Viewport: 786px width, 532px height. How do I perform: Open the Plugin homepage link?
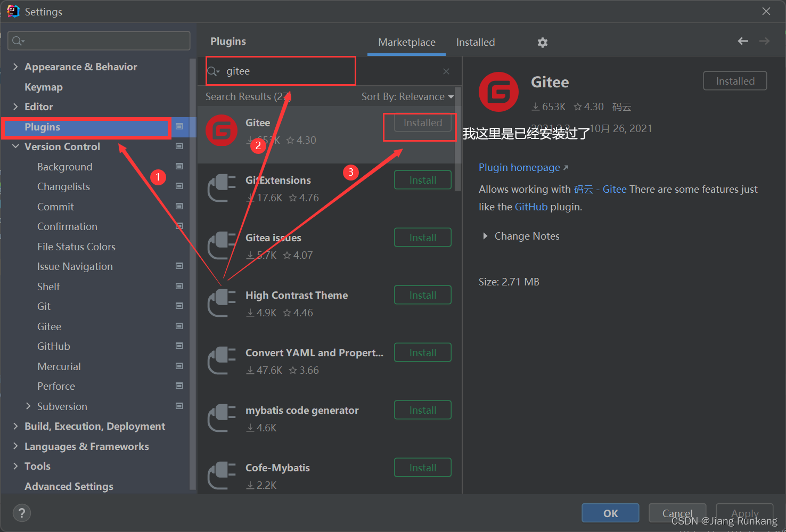[x=523, y=167]
